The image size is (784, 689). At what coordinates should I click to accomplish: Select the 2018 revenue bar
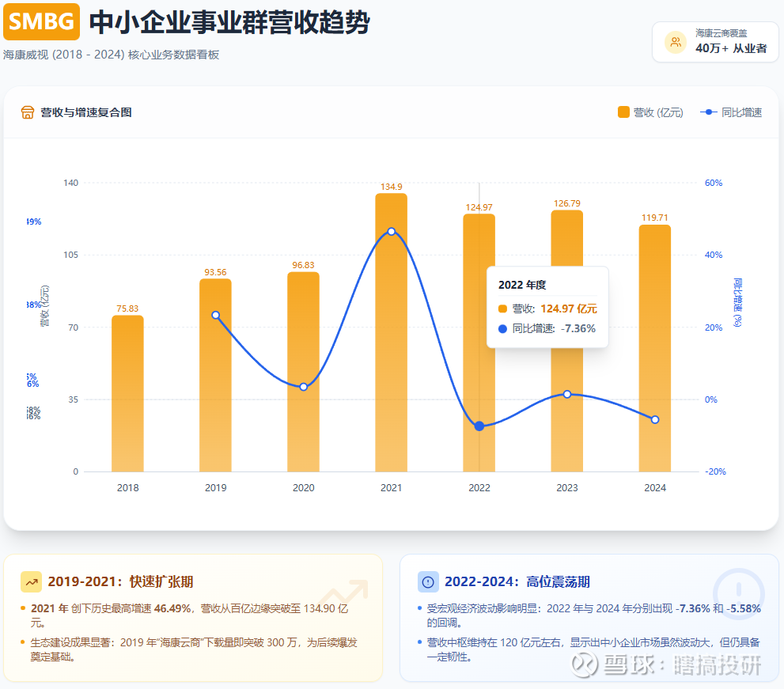127,393
